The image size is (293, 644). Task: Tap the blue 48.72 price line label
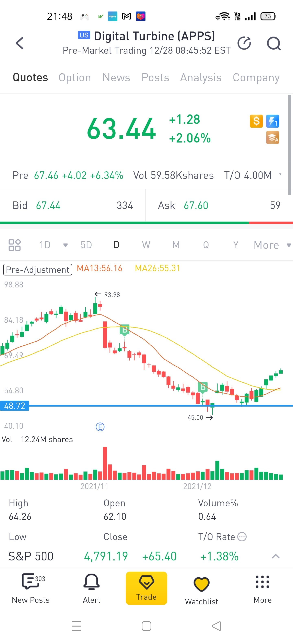tap(14, 406)
